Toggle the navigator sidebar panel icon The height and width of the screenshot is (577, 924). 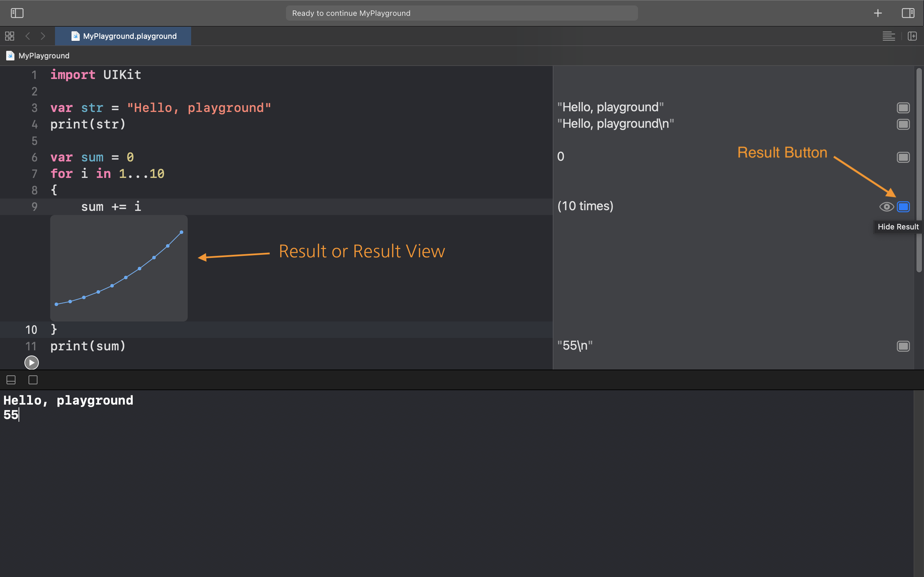17,13
